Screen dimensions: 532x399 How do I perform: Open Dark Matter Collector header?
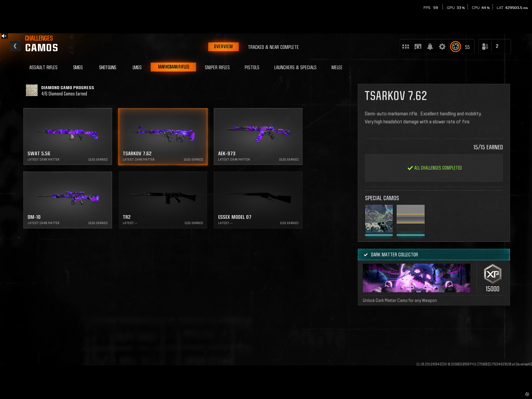point(434,255)
